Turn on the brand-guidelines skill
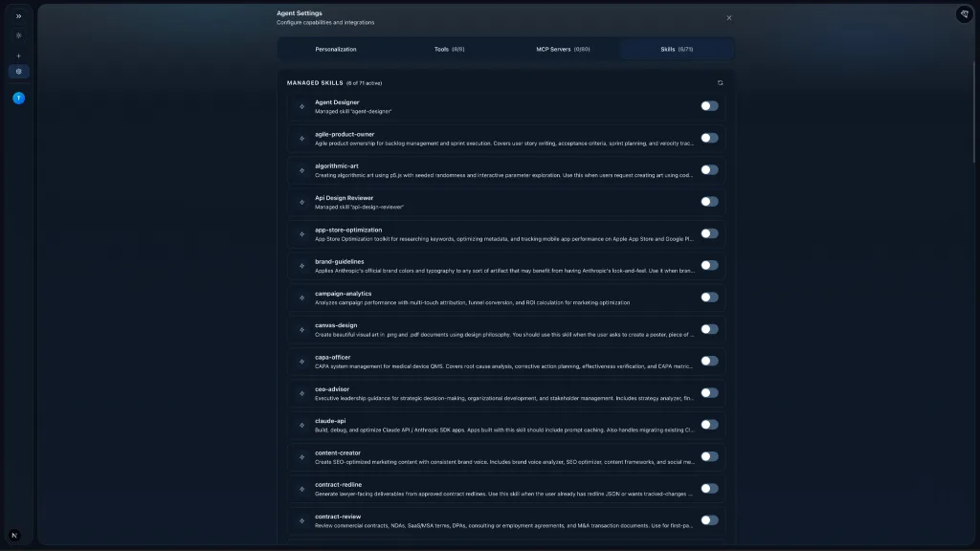Viewport: 980px width, 551px height. [x=708, y=265]
